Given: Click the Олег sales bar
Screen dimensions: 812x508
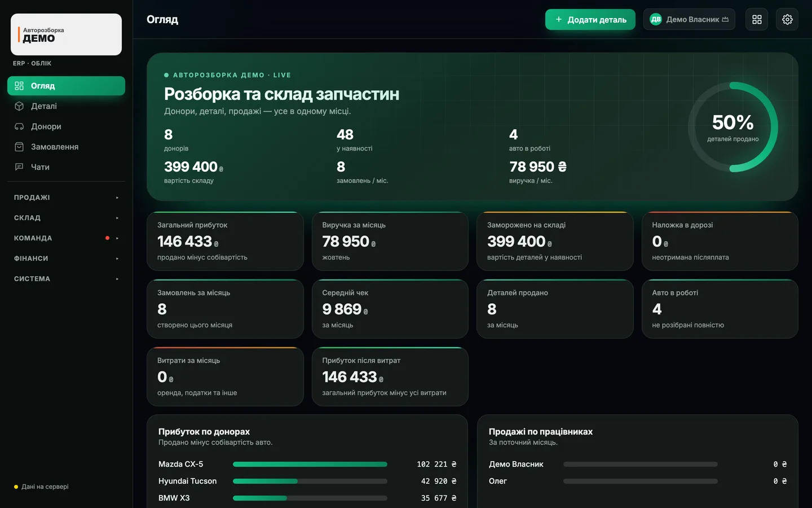Looking at the screenshot, I should pyautogui.click(x=641, y=481).
